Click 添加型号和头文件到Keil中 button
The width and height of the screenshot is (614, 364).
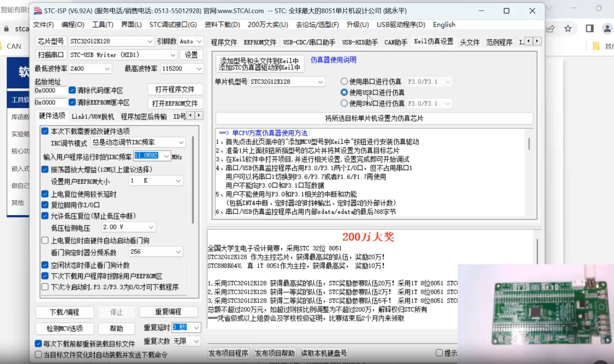click(x=260, y=64)
